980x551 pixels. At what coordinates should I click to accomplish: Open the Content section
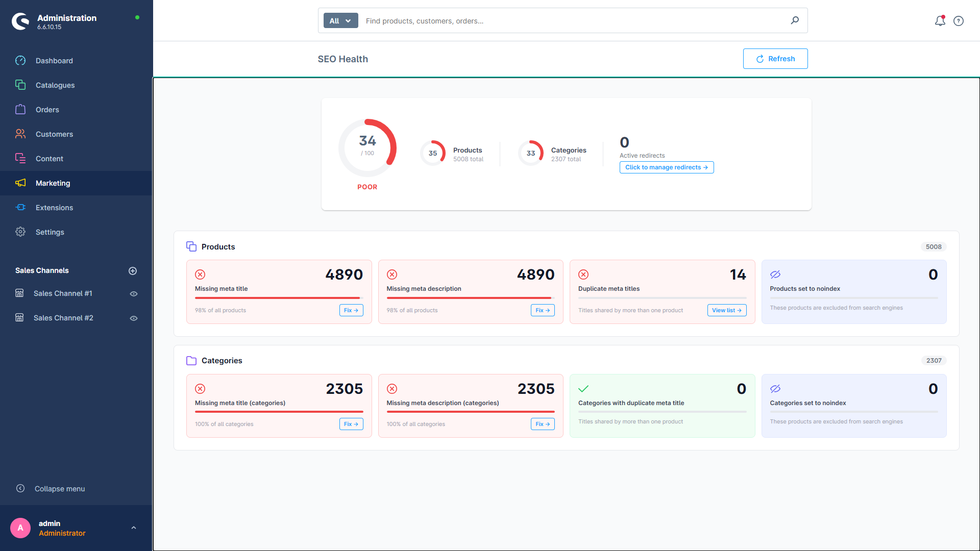(x=49, y=158)
